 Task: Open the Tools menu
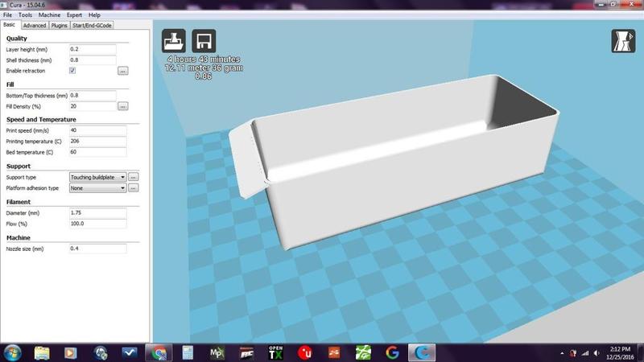(25, 14)
